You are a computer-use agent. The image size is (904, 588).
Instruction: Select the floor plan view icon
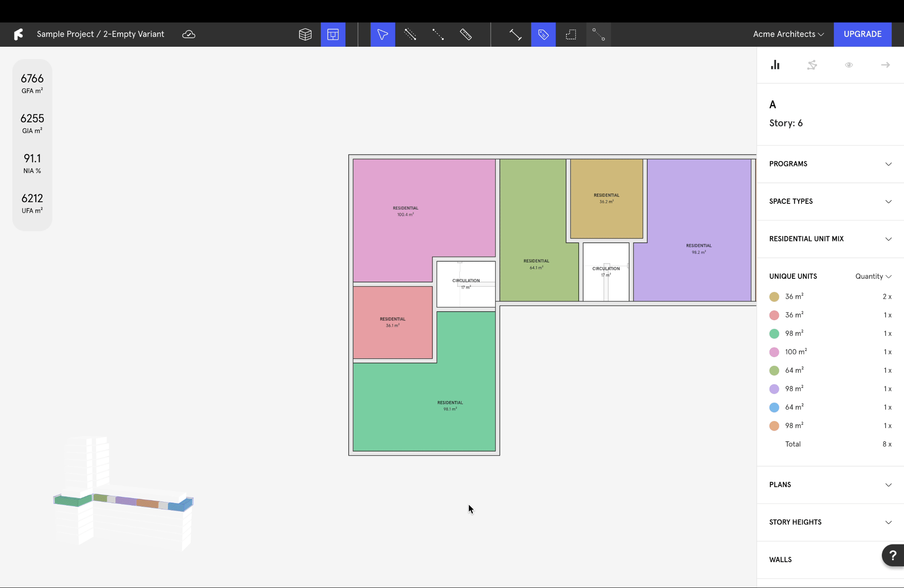click(333, 34)
